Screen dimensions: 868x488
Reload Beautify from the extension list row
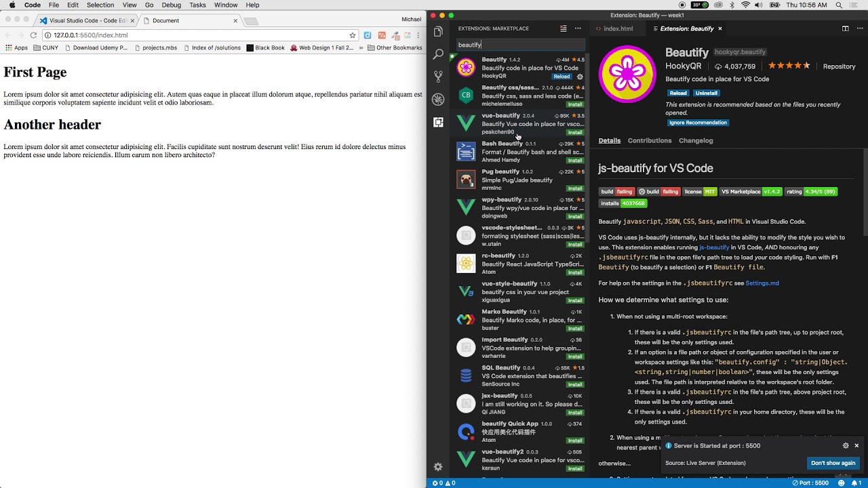561,77
